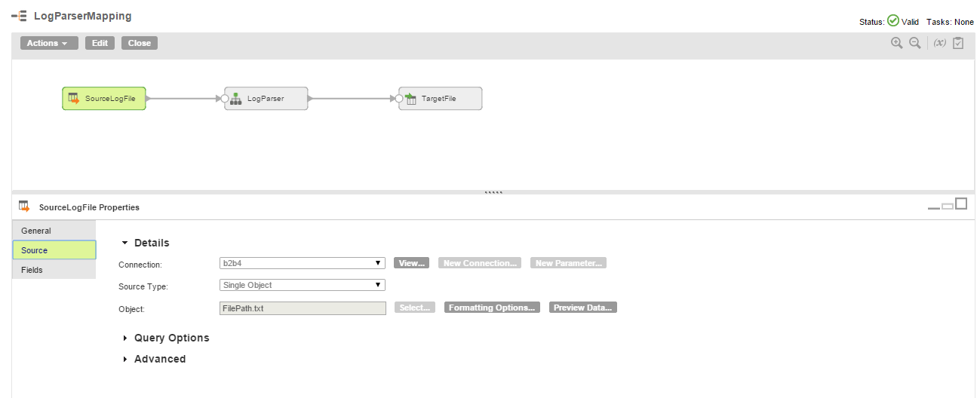
Task: Click the Edit button
Action: [x=100, y=43]
